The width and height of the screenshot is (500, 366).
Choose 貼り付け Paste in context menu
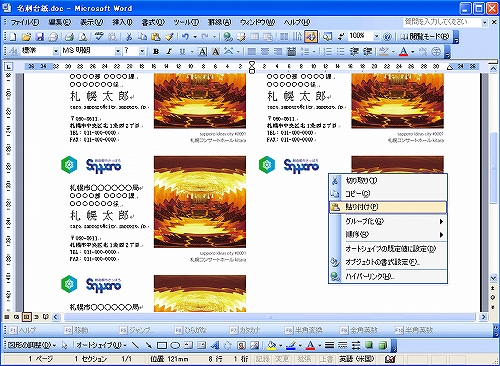[388, 207]
